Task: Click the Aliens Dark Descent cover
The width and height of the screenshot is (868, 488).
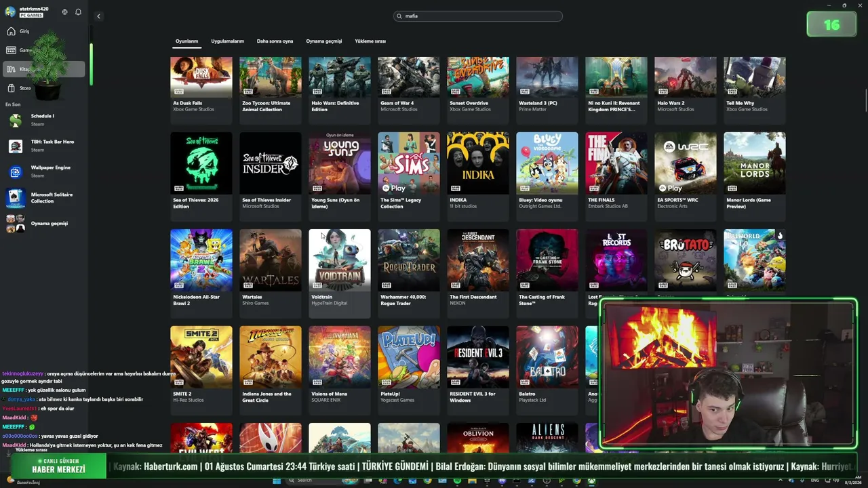Action: (x=547, y=438)
